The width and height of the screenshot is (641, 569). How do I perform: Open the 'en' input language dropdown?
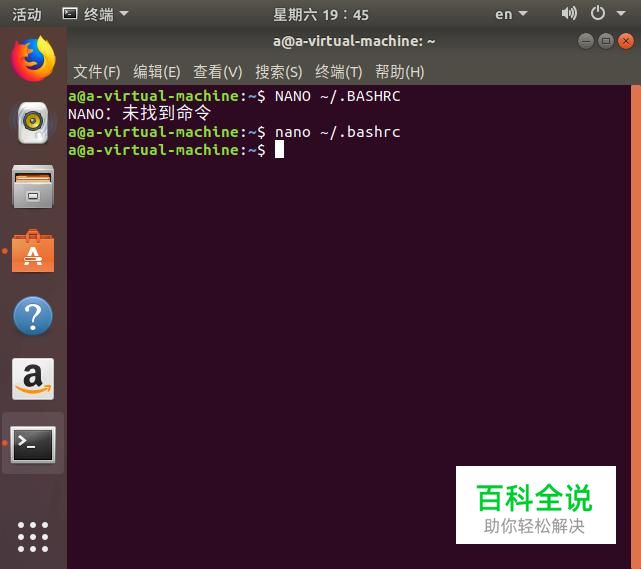tap(511, 14)
